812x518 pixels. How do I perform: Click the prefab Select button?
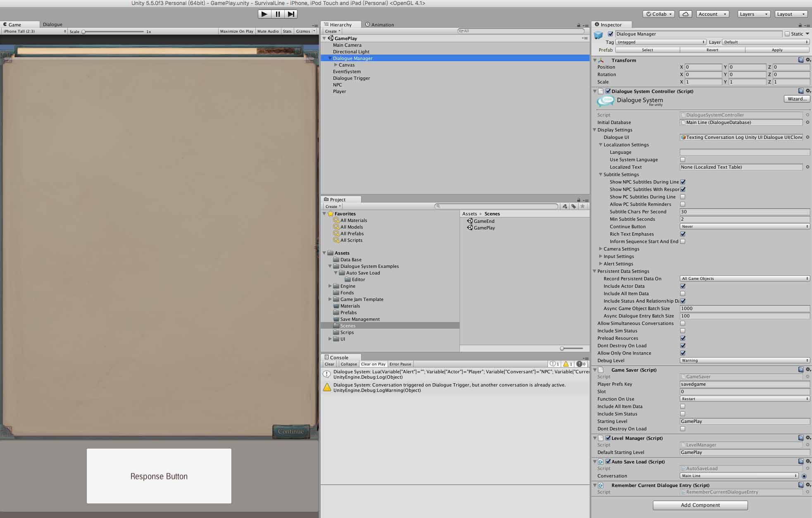(x=647, y=50)
